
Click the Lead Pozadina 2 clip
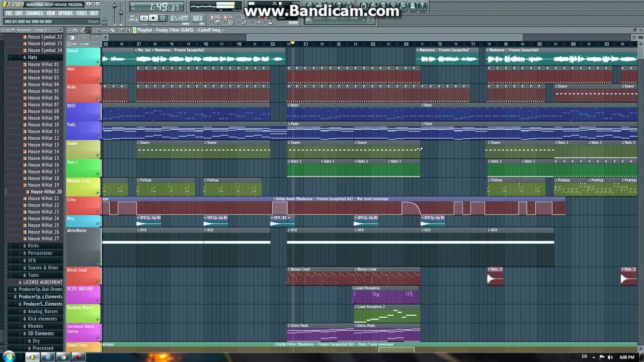pos(387,314)
